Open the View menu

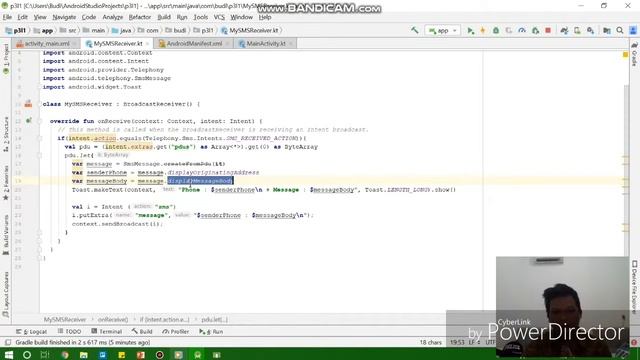(40, 17)
